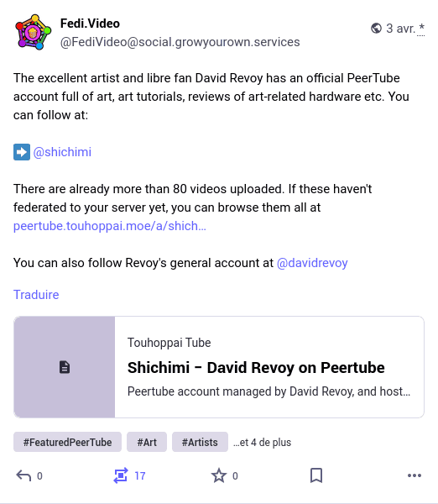438x504 pixels.
Task: Click the 3 avr. edited timestamp
Action: (405, 29)
